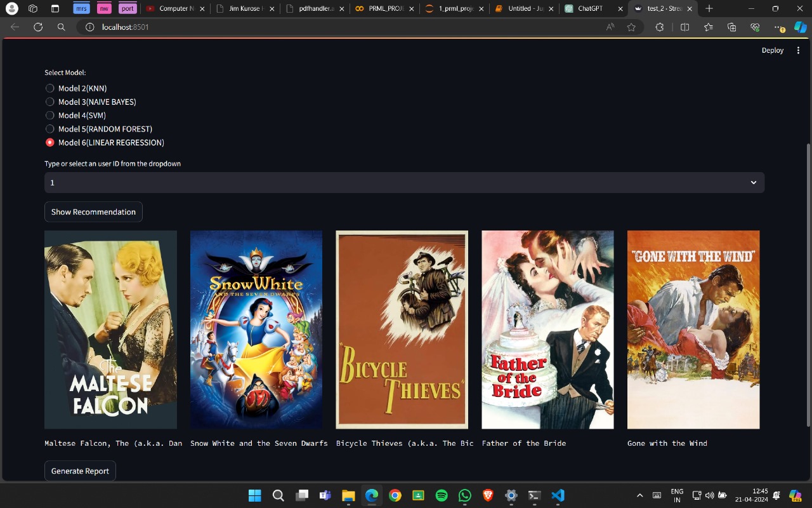Click the 'Gone with the Wind' caption text

[x=667, y=443]
